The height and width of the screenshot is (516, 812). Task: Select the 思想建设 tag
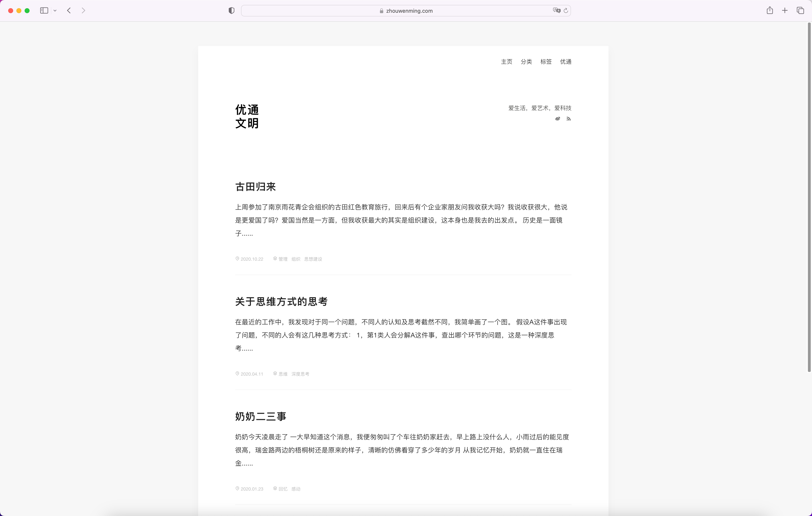coord(313,259)
